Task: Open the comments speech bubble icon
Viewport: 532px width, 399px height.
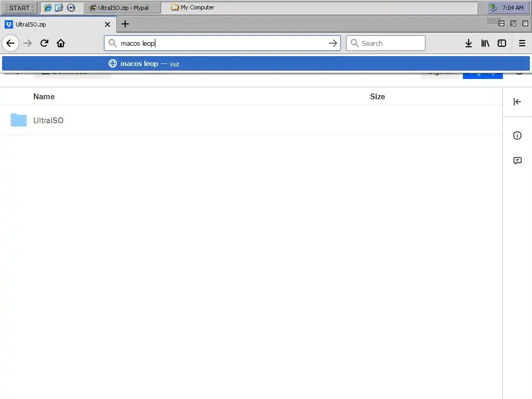Action: click(x=517, y=161)
